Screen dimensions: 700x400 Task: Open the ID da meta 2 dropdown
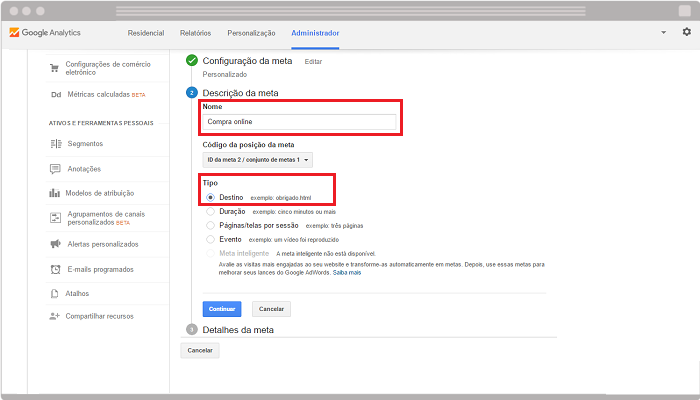pos(258,160)
